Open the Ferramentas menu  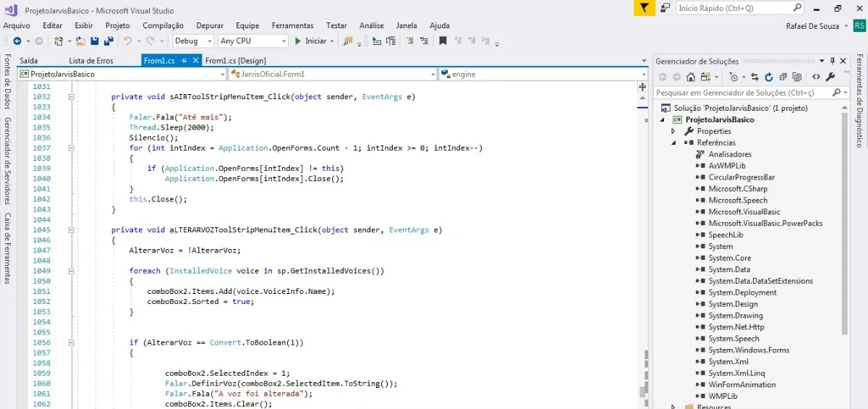[293, 25]
